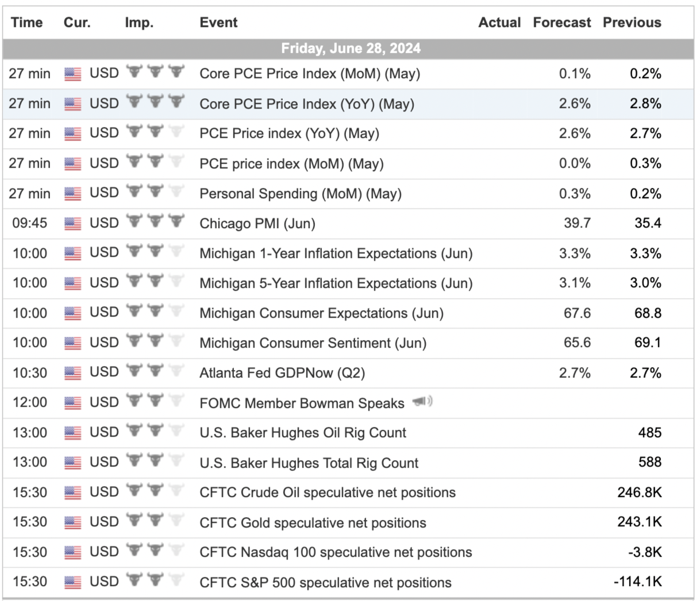Open the PCE Price index (YoY) (May) event
The width and height of the screenshot is (700, 601).
pos(289,134)
